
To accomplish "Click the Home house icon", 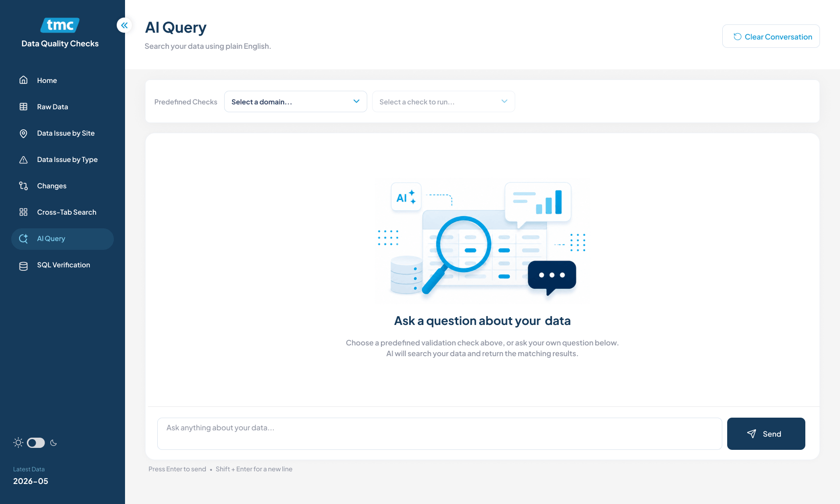I will point(23,80).
